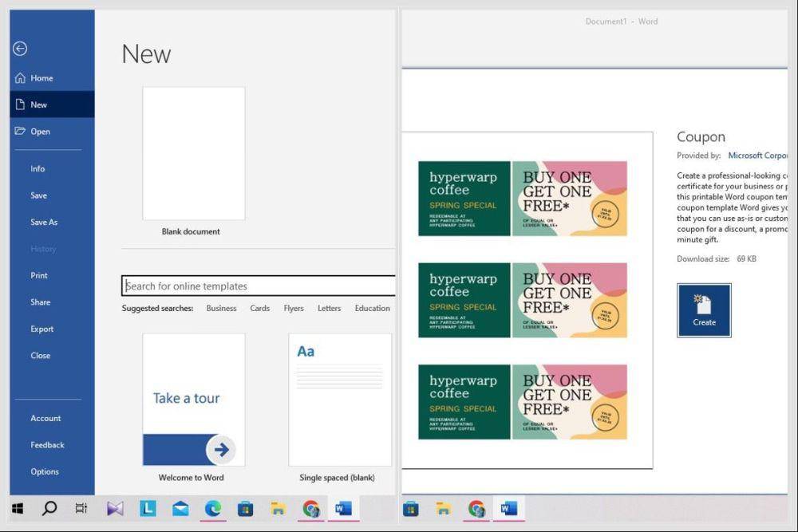This screenshot has height=532, width=798.
Task: Click the top coupon in the template preview
Action: (x=523, y=199)
